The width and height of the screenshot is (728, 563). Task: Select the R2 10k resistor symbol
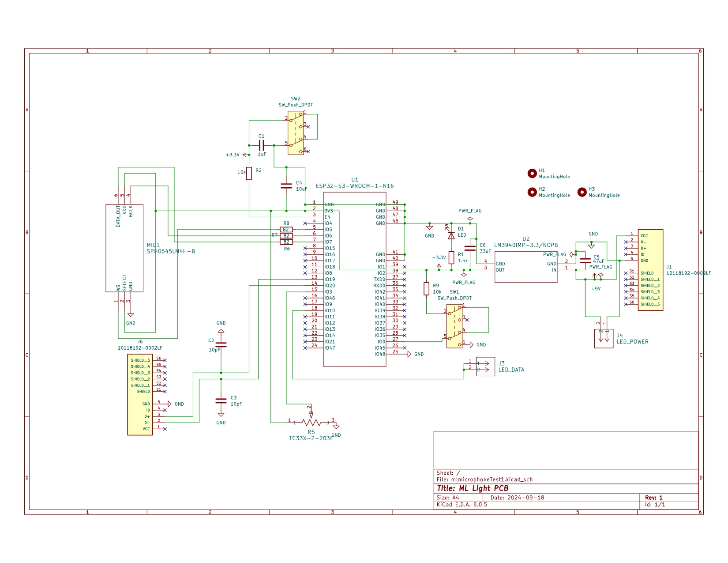(x=249, y=174)
